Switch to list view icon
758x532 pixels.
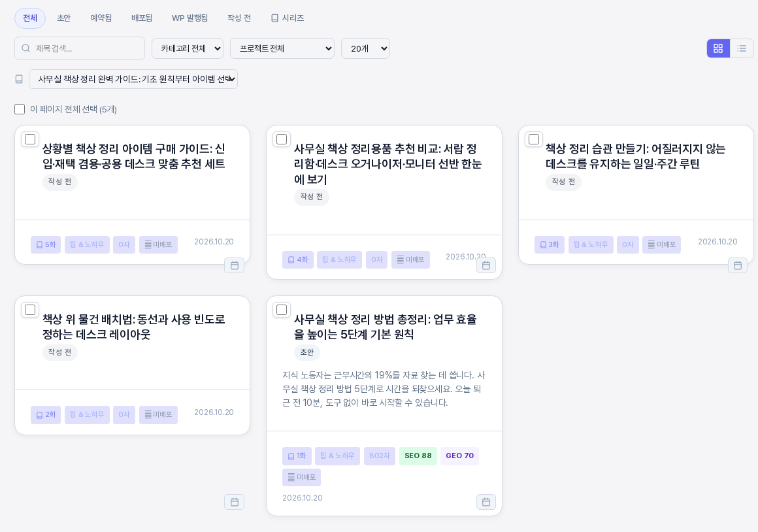(742, 48)
